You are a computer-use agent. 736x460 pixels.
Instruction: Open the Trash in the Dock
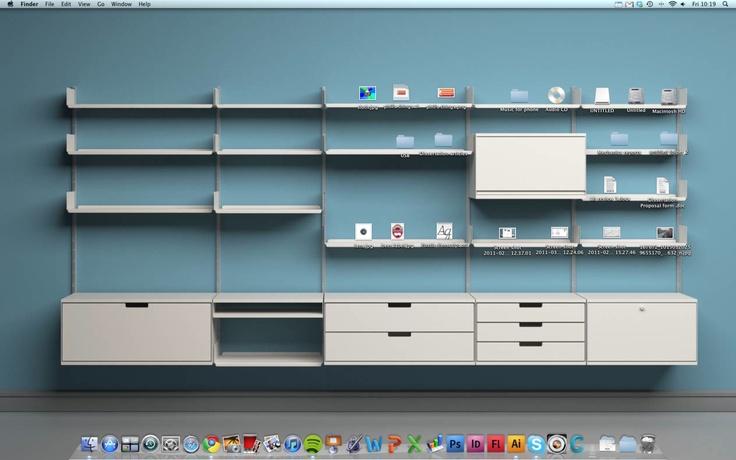coord(648,444)
